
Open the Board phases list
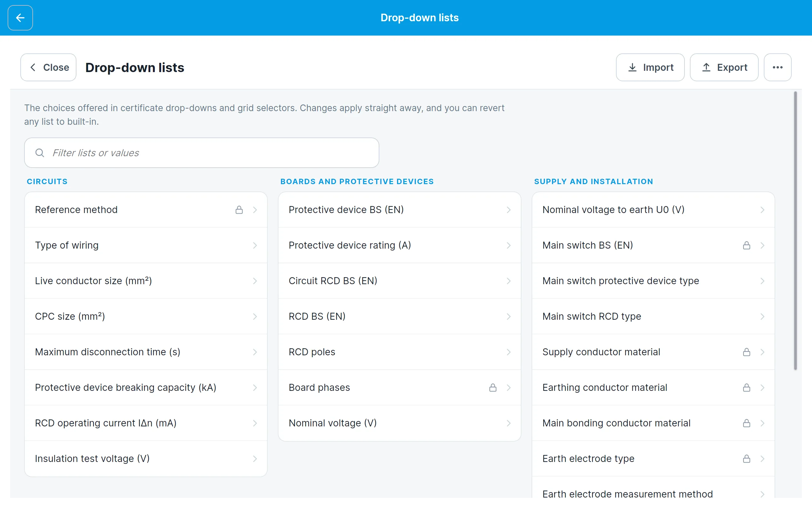click(400, 387)
